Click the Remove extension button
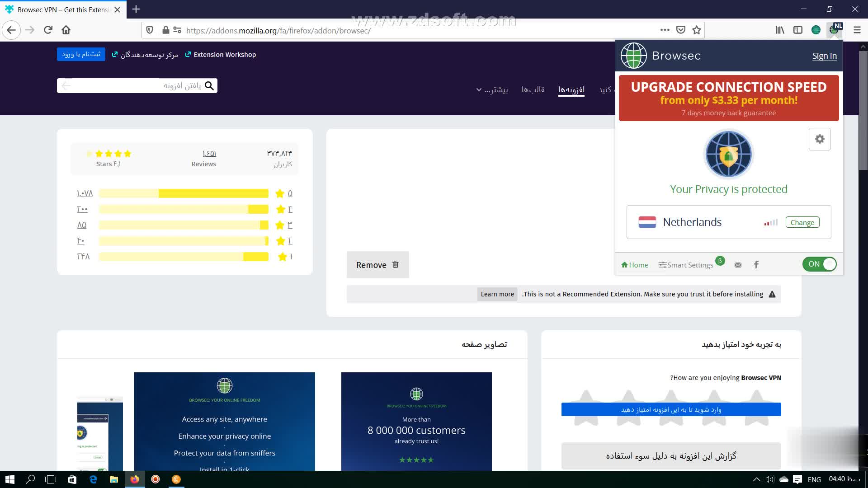The height and width of the screenshot is (488, 868). click(377, 265)
